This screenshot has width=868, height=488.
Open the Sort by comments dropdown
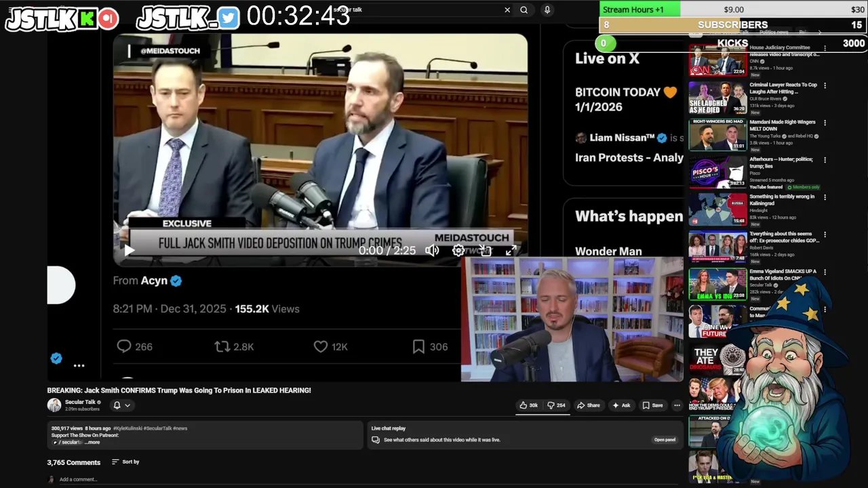[x=125, y=462]
